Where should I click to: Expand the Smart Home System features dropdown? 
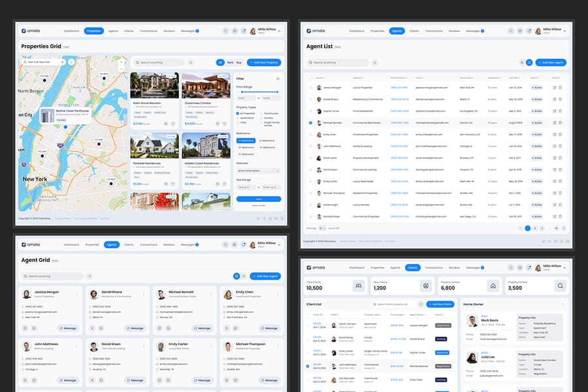[x=258, y=171]
